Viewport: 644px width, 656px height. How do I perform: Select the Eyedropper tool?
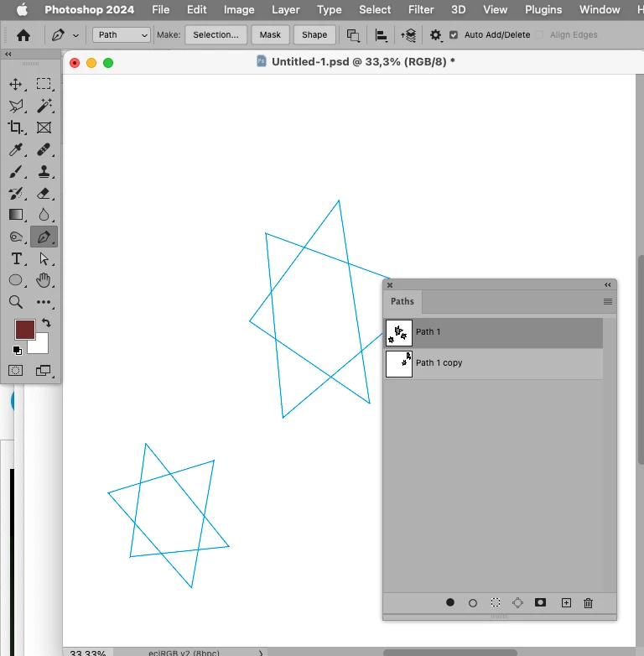click(x=16, y=149)
